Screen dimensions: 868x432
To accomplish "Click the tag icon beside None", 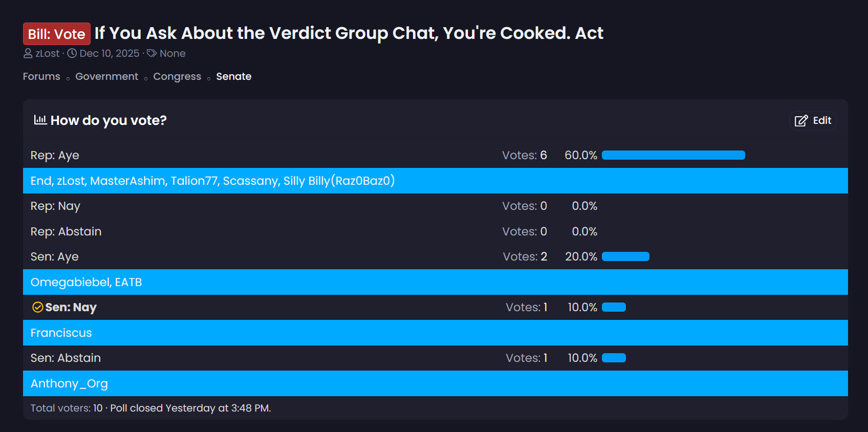I will point(152,53).
